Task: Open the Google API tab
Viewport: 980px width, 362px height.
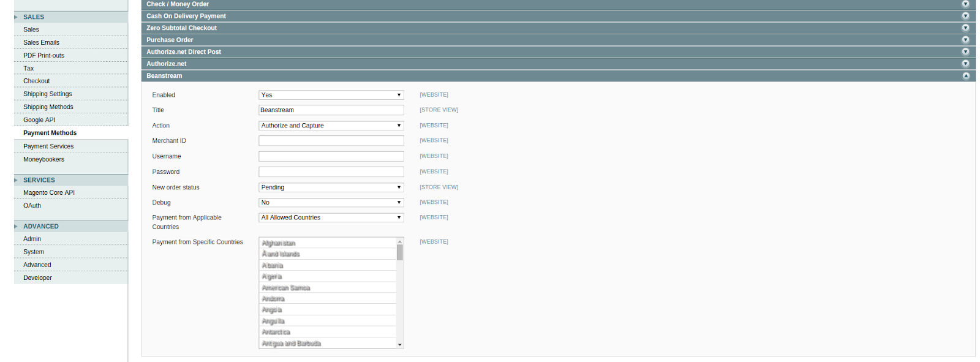Action: 71,119
